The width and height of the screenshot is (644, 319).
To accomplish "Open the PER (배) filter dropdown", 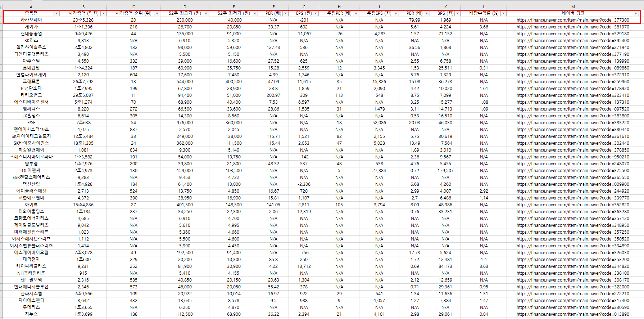I will click(285, 13).
